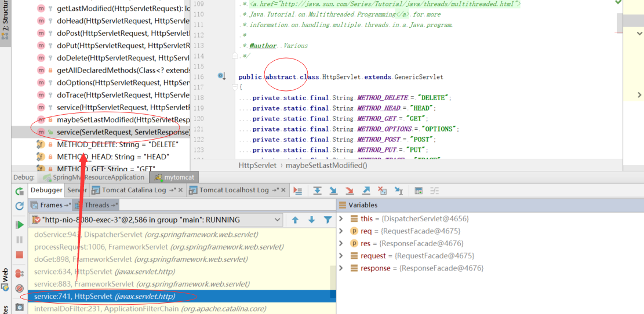This screenshot has width=644, height=314.
Task: Select getAllDeclaredMethods in Structure panel
Action: coord(101,70)
